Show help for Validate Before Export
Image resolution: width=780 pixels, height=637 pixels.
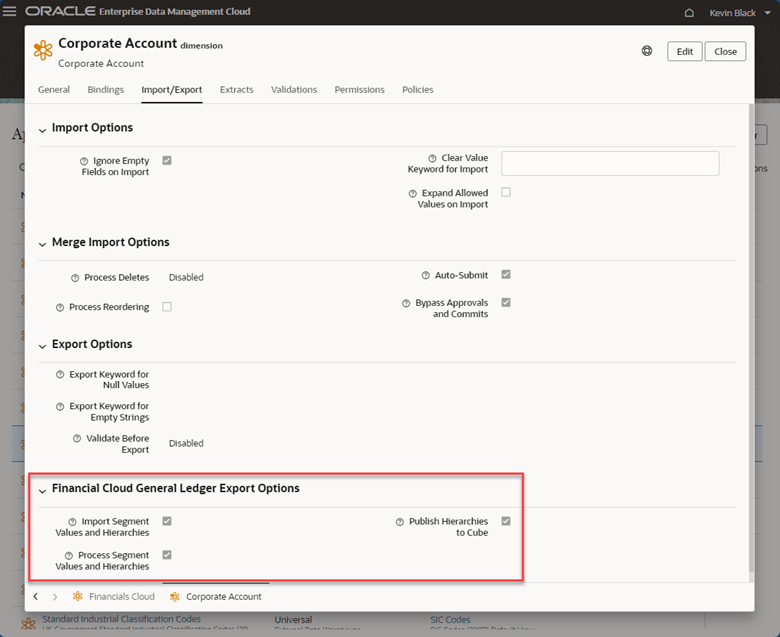tap(77, 439)
